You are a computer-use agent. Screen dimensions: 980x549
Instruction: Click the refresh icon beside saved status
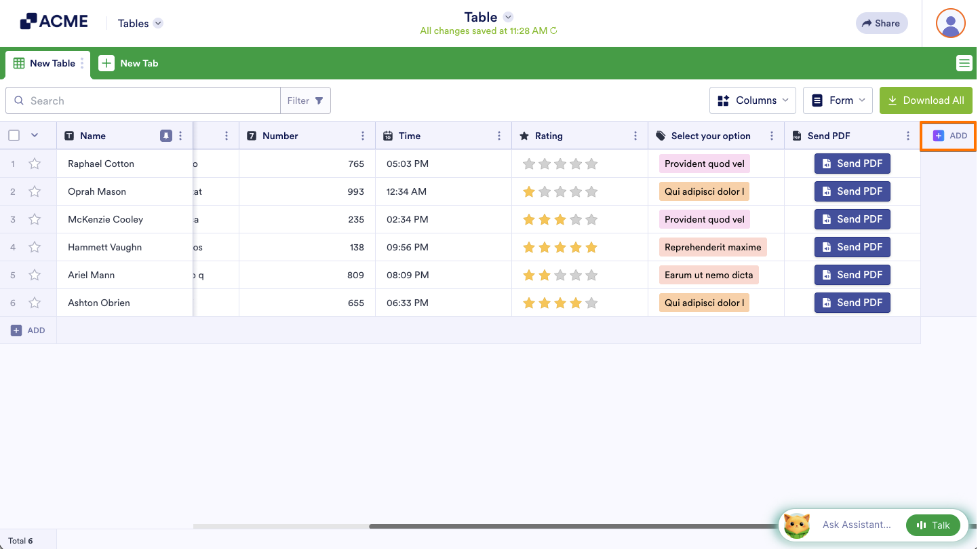coord(553,31)
